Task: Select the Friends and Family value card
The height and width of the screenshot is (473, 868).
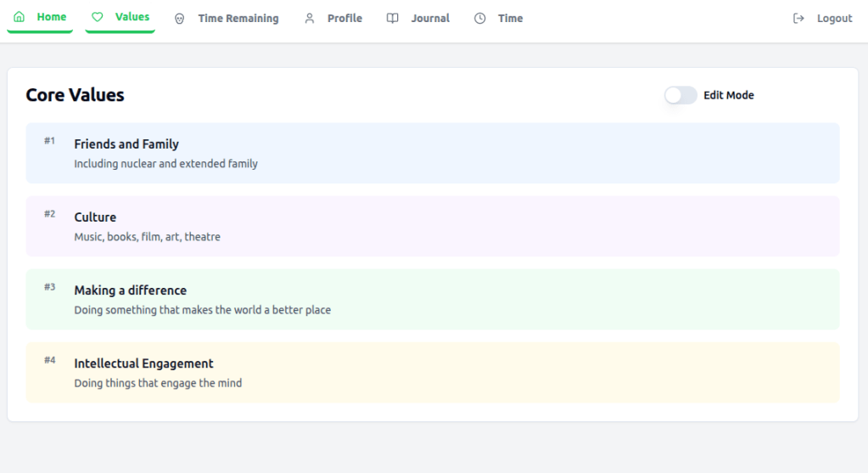Action: [x=433, y=153]
